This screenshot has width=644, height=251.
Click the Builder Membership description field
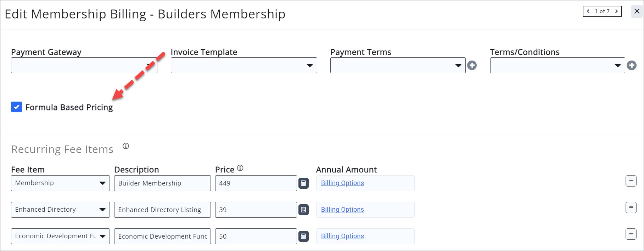tap(162, 183)
